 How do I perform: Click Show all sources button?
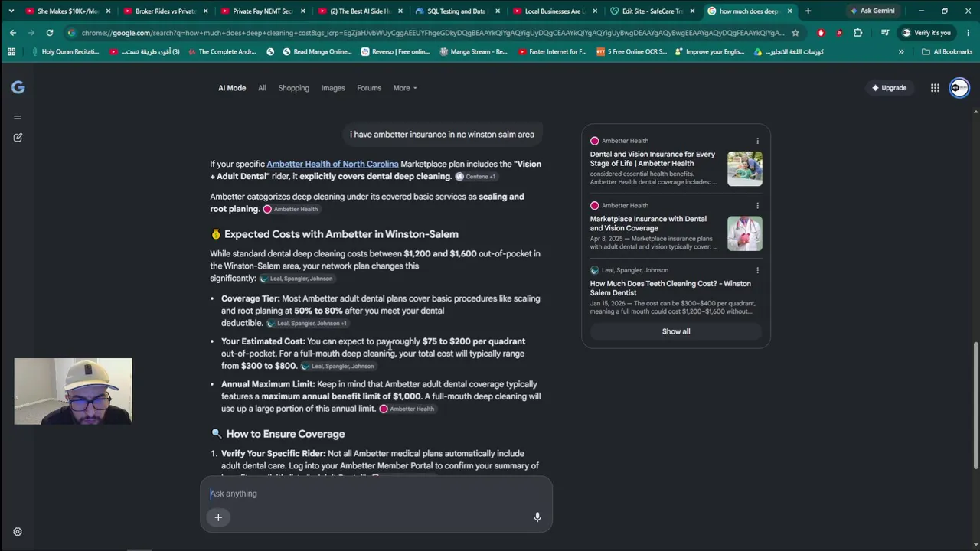(676, 331)
